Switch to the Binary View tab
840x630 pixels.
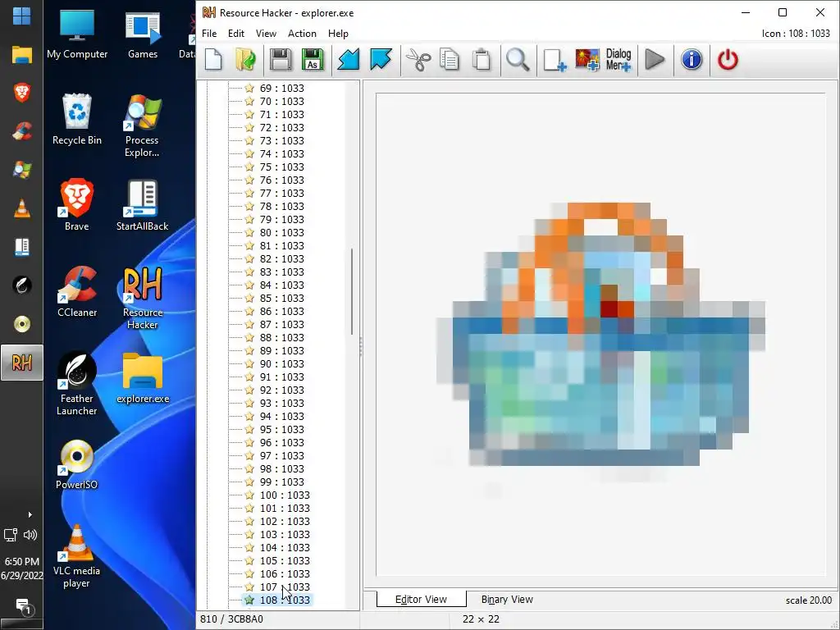pos(507,600)
